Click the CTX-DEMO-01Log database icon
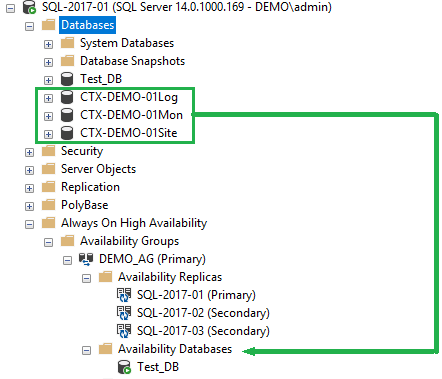Screen dimensions: 442x379 (67, 97)
